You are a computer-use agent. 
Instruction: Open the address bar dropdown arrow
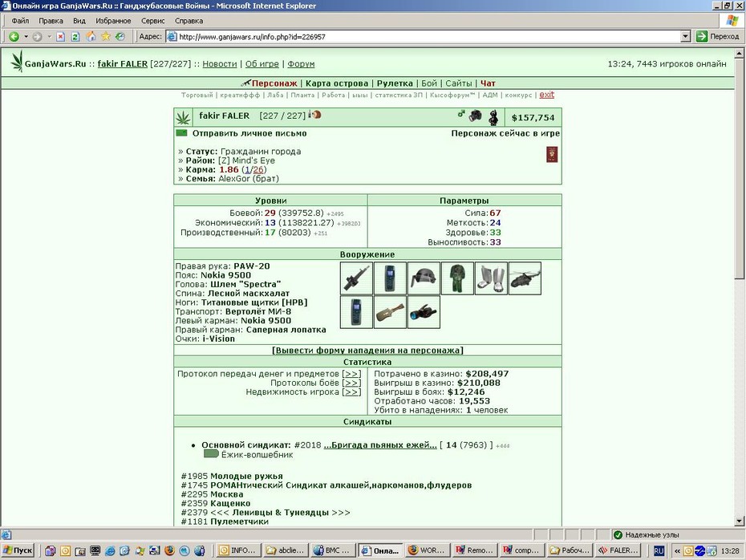tap(686, 37)
